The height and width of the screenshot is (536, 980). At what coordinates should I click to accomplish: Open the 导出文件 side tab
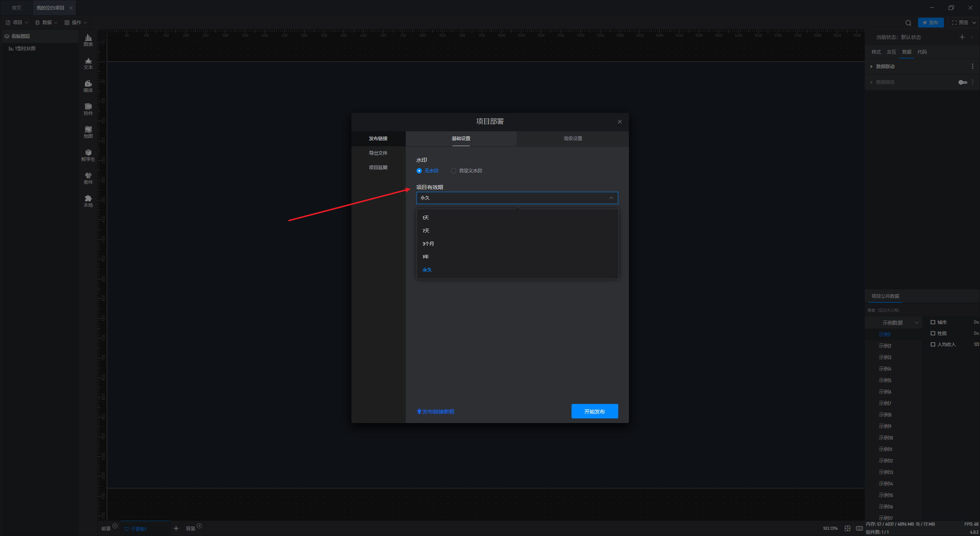click(378, 153)
